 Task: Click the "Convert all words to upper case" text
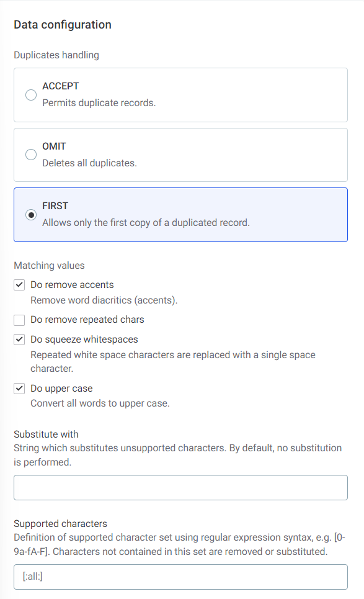[95, 403]
